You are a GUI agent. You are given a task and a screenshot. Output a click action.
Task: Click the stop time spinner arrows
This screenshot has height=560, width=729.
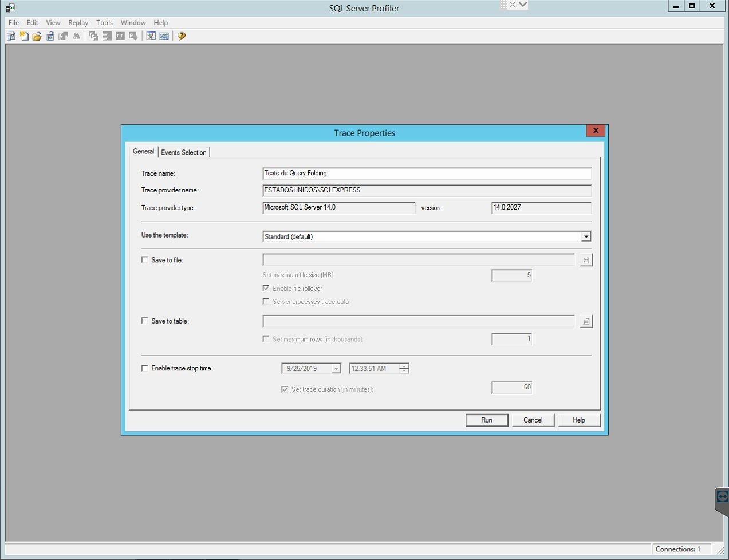(404, 369)
